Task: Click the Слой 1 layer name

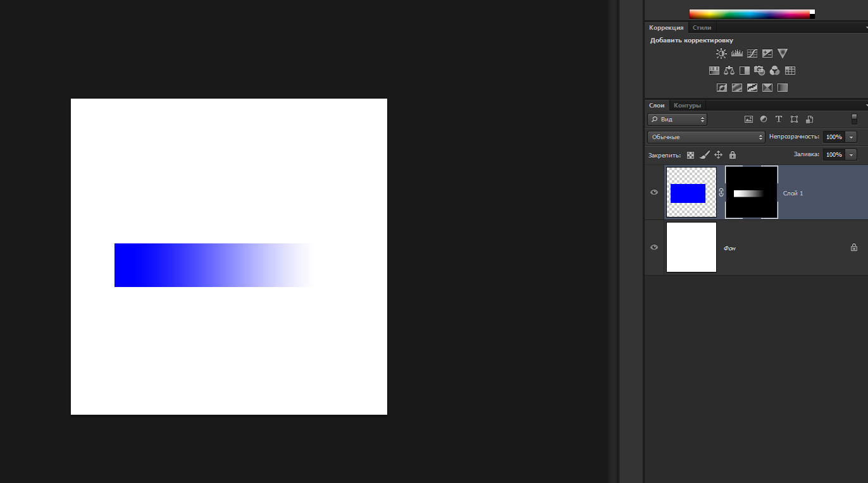Action: pos(793,193)
